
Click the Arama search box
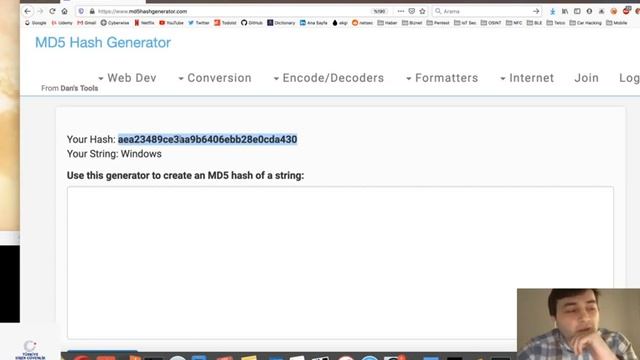tap(486, 11)
